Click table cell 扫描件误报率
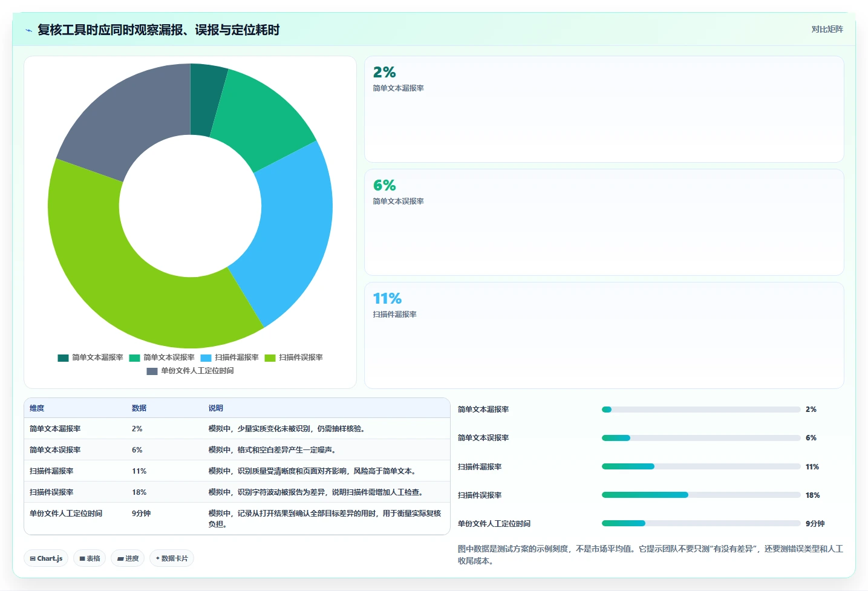The width and height of the screenshot is (868, 591). tap(51, 492)
